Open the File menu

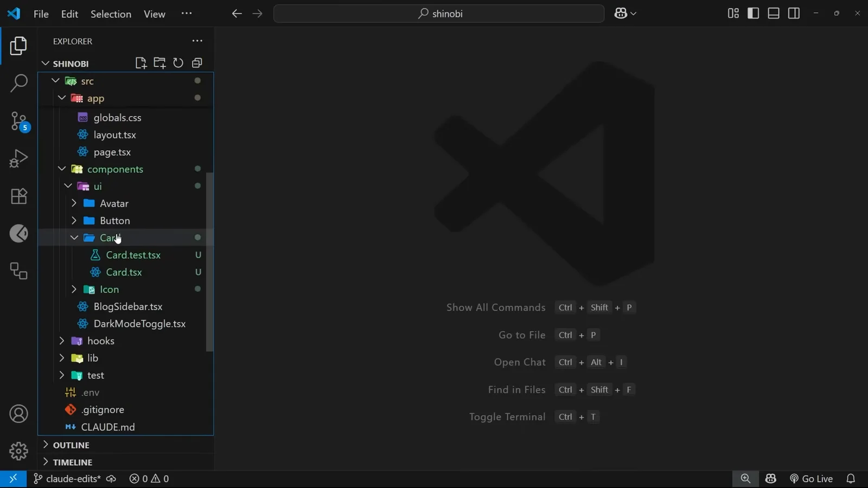[x=41, y=14]
